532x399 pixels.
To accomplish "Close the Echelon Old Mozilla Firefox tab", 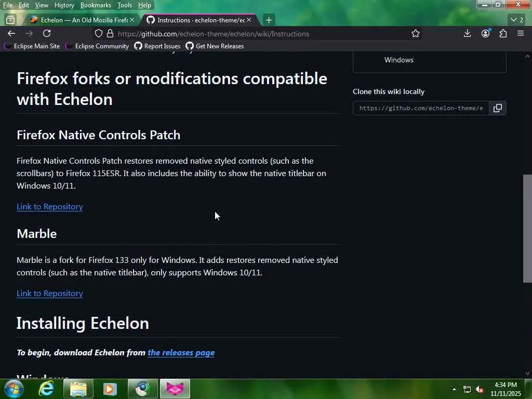I will [132, 20].
